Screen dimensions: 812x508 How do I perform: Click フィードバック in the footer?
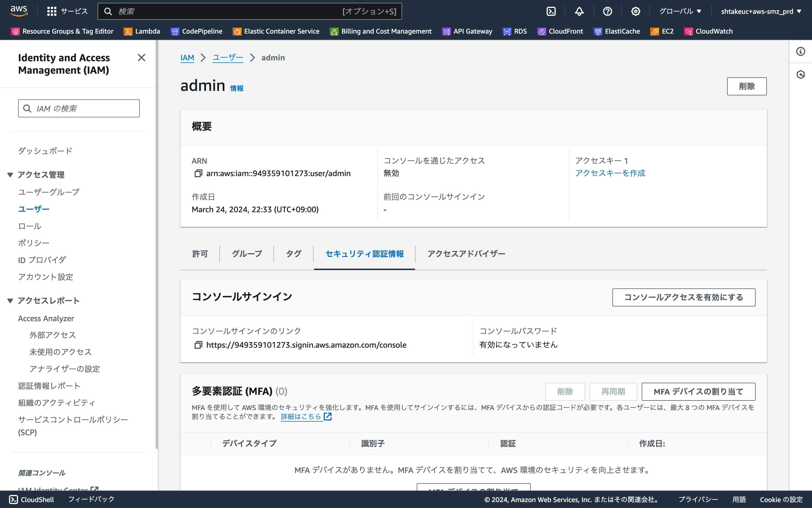tap(91, 499)
